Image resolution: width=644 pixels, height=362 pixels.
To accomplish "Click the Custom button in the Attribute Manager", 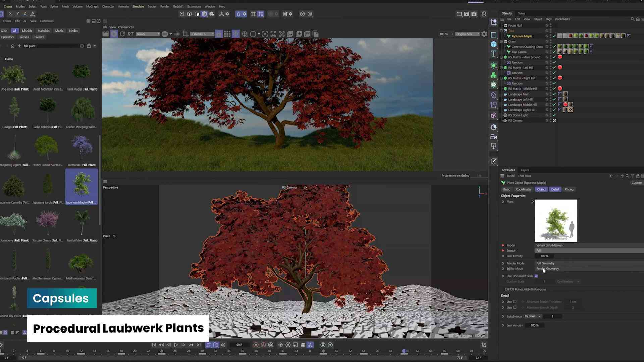I will click(636, 183).
